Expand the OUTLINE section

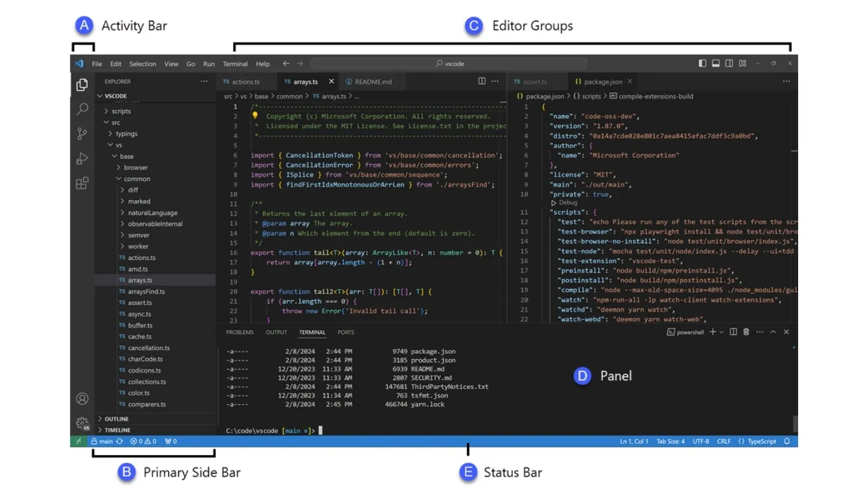point(155,419)
